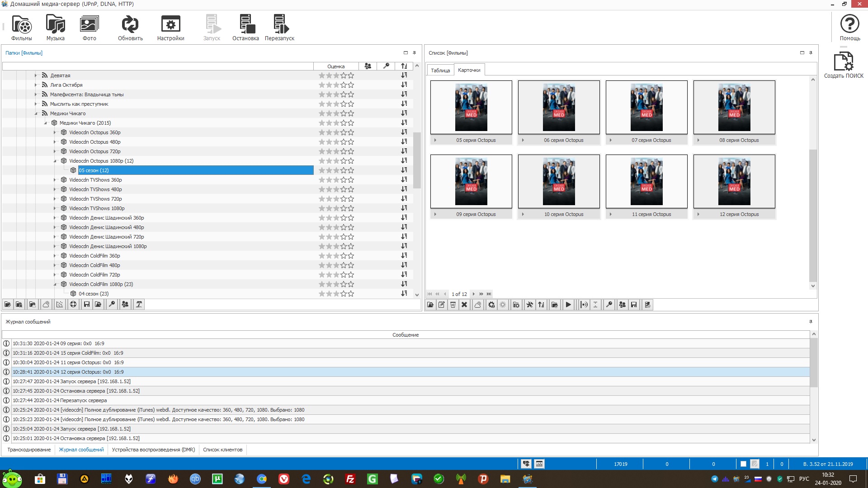Go to next page in list pager
Screen dimensions: 868x488
pos(473,294)
